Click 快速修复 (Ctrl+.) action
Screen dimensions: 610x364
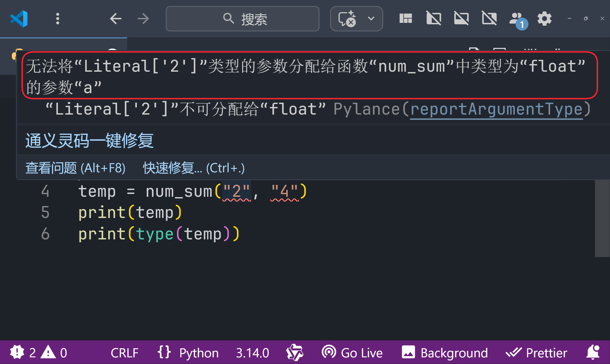194,168
